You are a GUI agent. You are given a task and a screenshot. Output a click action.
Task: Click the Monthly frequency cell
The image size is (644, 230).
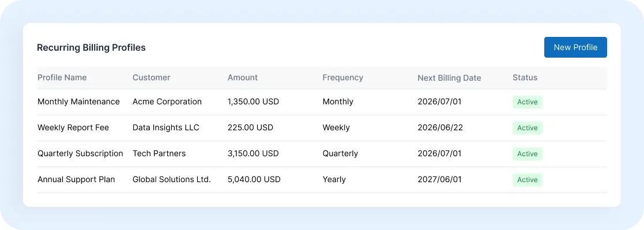pos(338,101)
